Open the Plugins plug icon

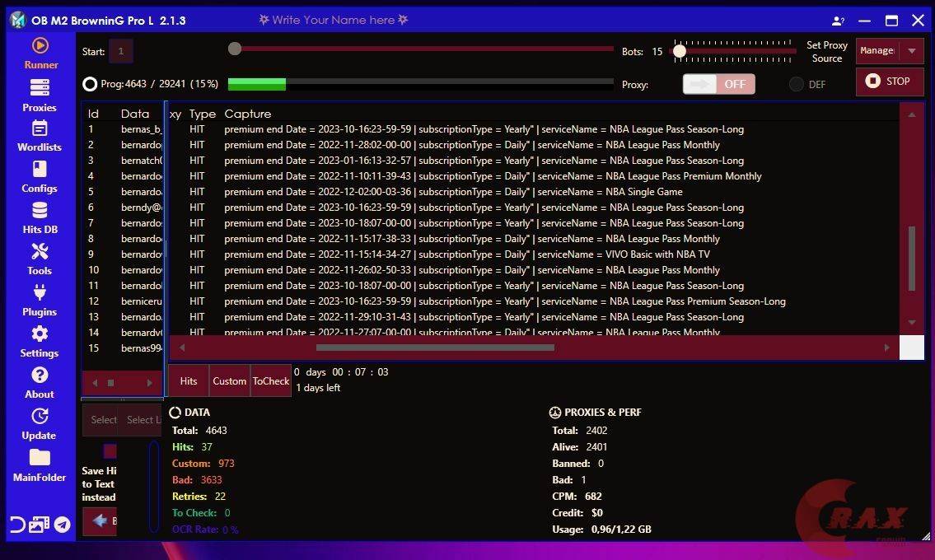point(40,293)
